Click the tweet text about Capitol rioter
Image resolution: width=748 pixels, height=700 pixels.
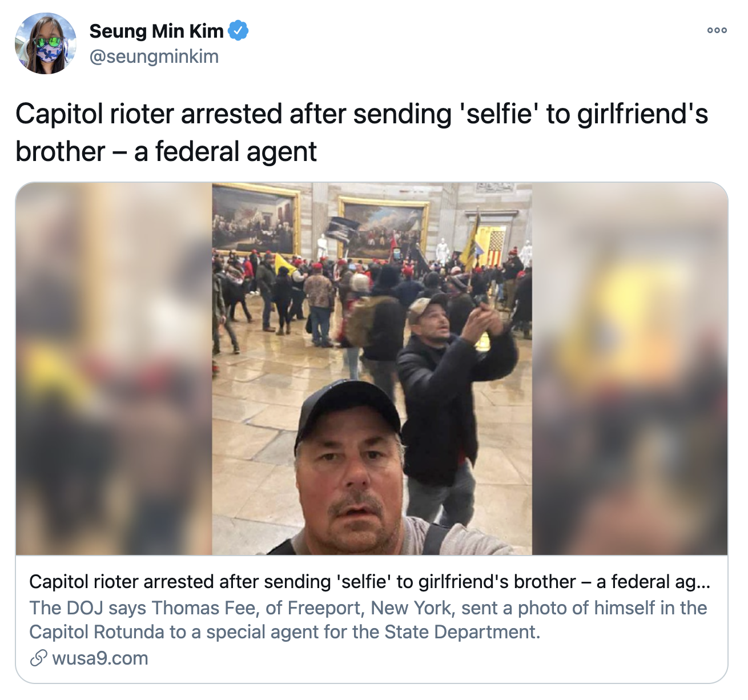[361, 132]
